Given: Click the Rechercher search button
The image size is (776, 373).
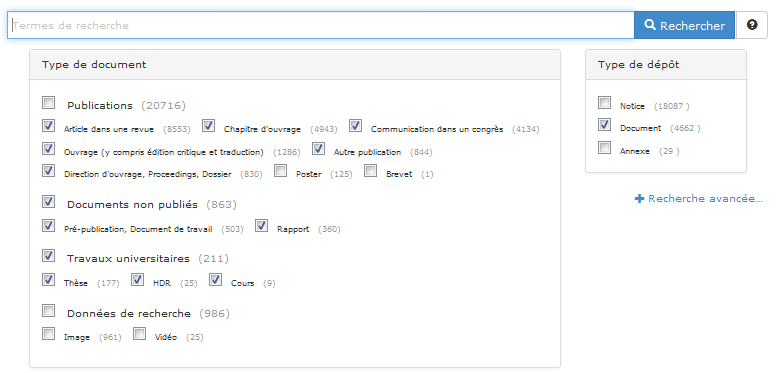Looking at the screenshot, I should (684, 25).
